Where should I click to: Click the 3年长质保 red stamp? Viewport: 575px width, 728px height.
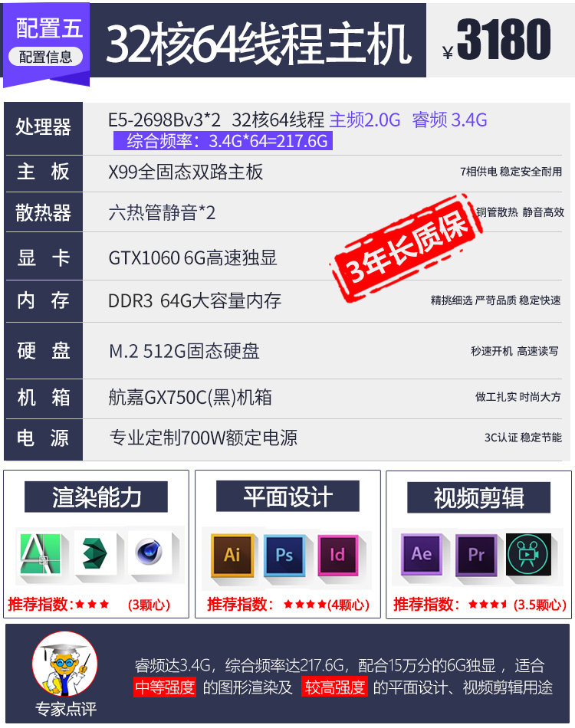coord(405,249)
